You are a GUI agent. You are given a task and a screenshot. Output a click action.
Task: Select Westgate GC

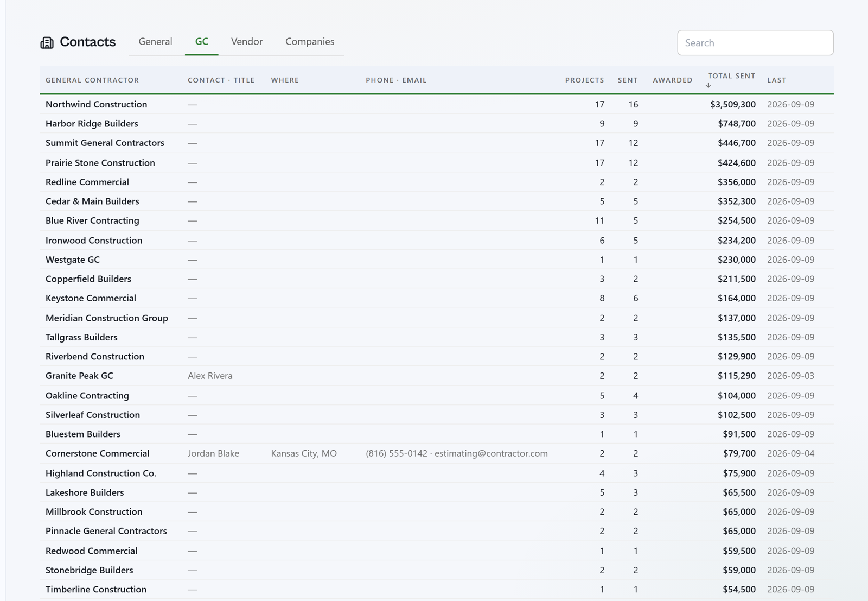tap(73, 260)
